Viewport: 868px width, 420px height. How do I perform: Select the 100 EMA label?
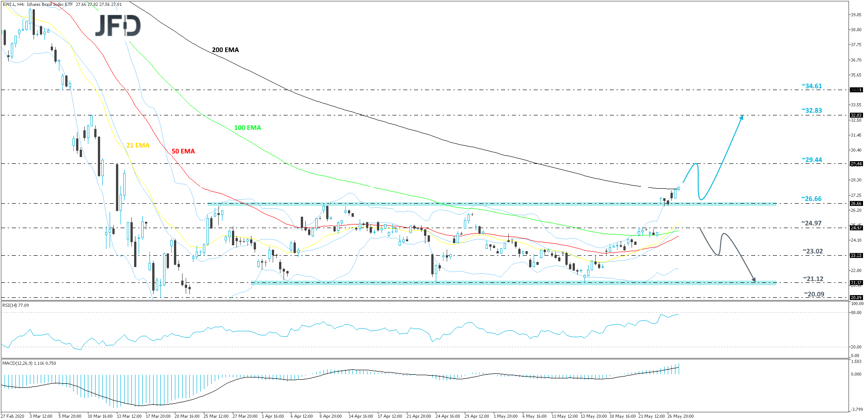click(247, 128)
